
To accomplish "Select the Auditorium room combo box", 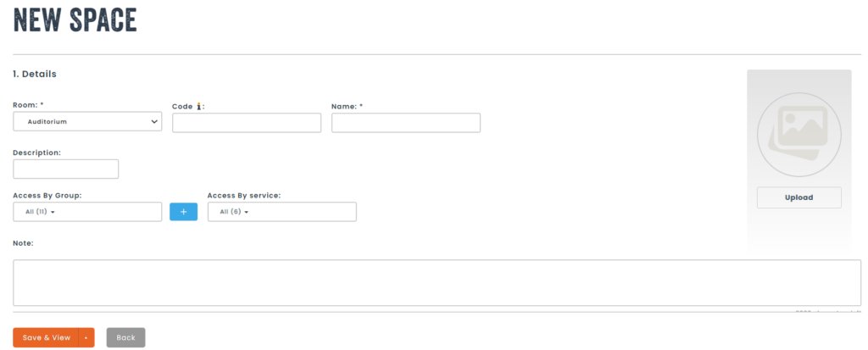I will (x=87, y=121).
